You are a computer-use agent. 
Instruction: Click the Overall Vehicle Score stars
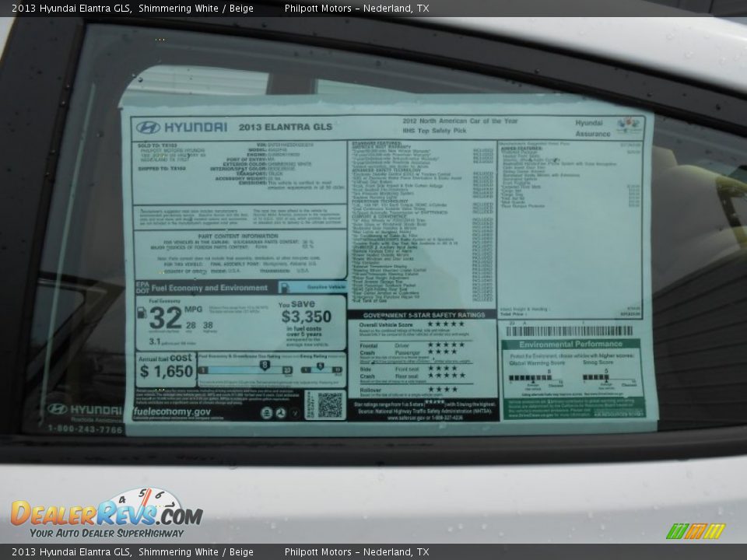(445, 324)
